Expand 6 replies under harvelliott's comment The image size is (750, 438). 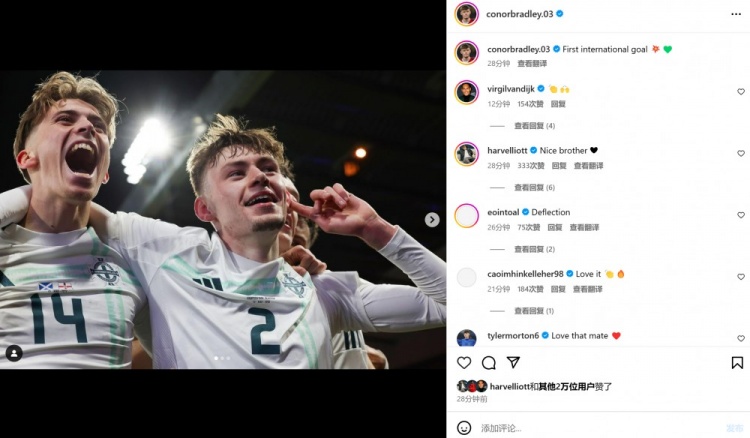[534, 188]
